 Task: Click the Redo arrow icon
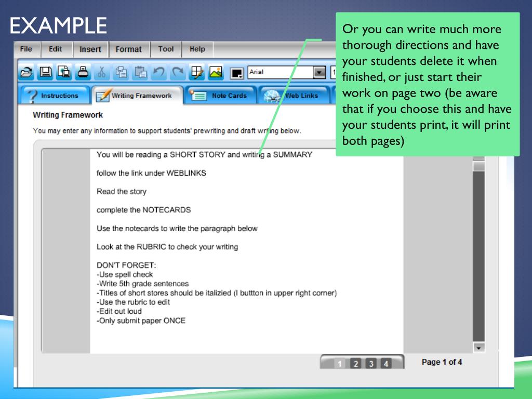point(178,72)
